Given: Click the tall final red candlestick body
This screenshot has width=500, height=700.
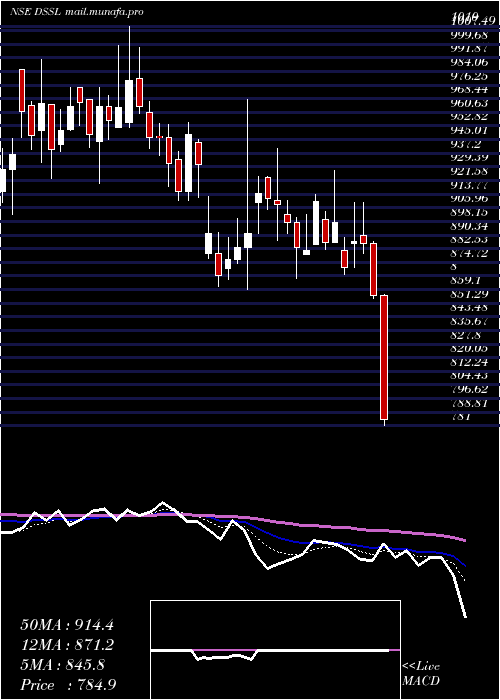Looking at the screenshot, I should (384, 357).
